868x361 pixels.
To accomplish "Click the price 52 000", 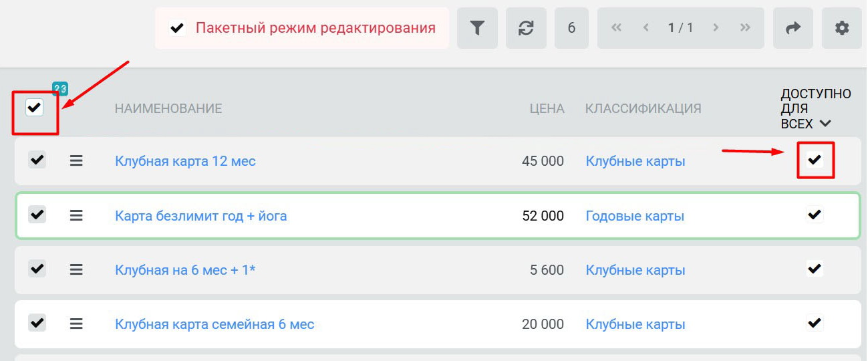I will coord(543,216).
